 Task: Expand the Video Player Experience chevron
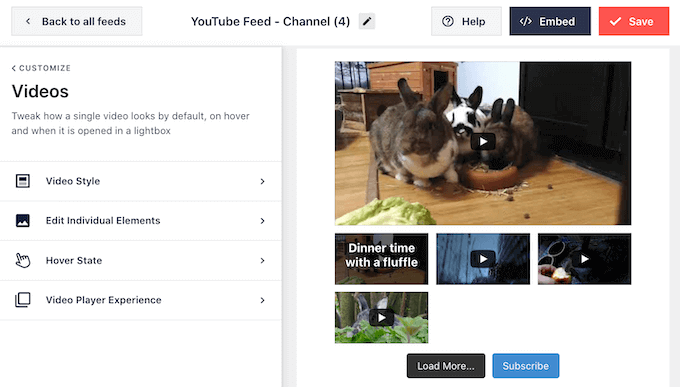click(262, 300)
